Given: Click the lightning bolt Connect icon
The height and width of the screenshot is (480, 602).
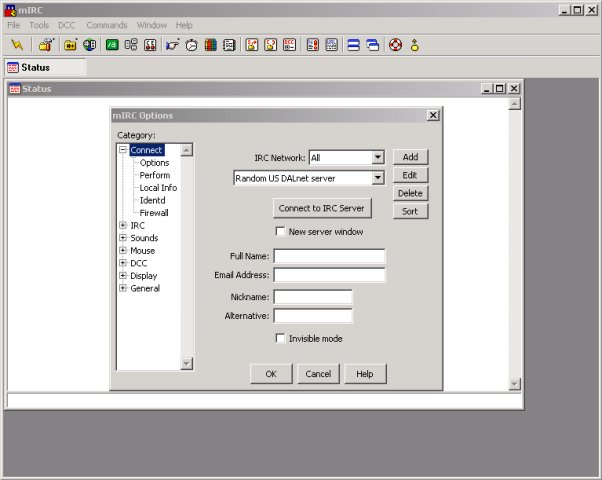Looking at the screenshot, I should [17, 45].
